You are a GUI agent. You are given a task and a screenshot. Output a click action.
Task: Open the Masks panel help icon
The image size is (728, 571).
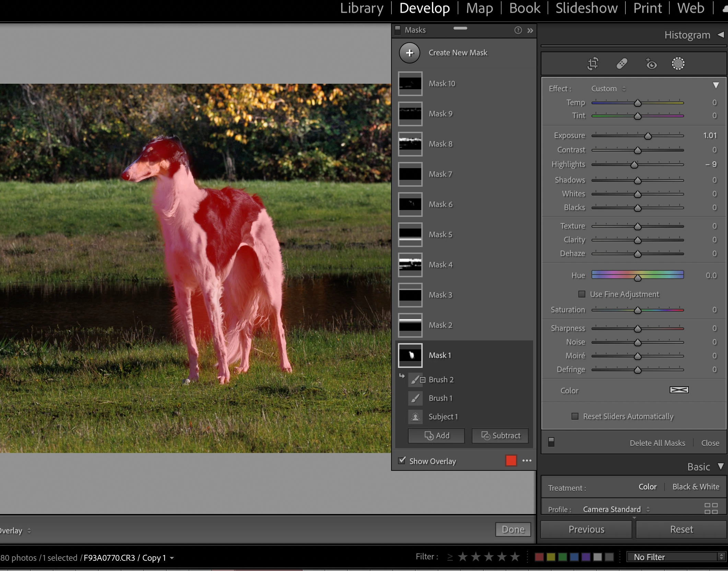[x=518, y=30]
